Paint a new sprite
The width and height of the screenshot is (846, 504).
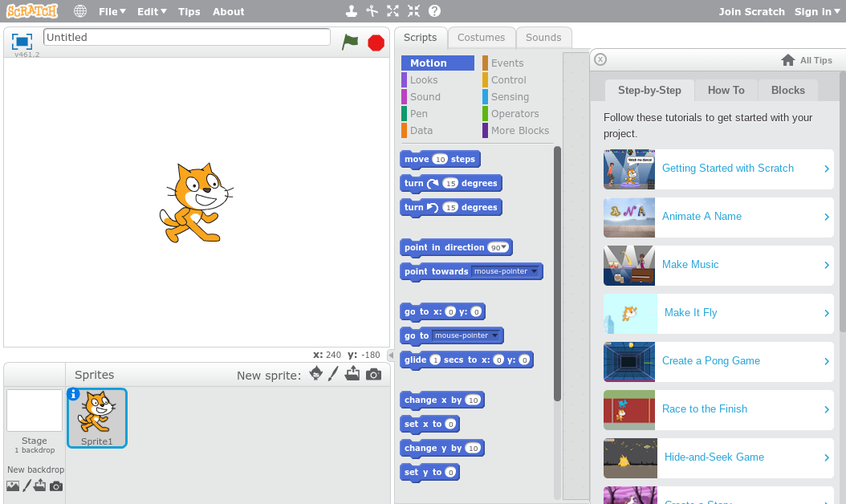(333, 373)
